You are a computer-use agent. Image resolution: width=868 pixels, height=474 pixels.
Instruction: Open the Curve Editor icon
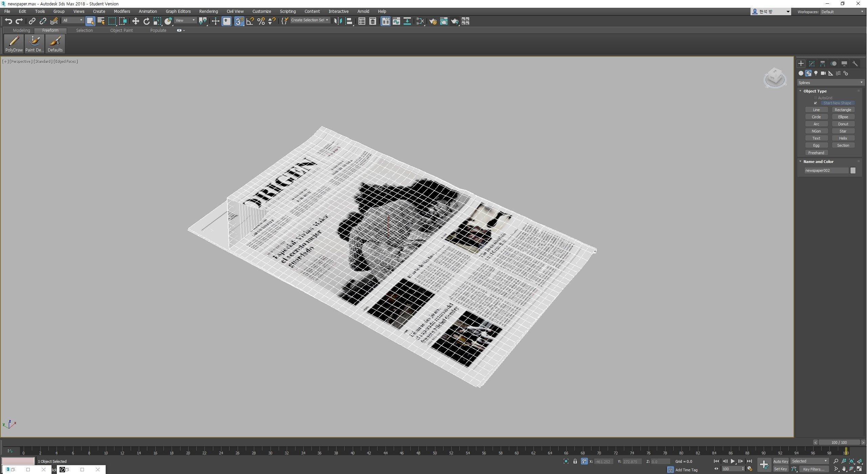point(396,21)
